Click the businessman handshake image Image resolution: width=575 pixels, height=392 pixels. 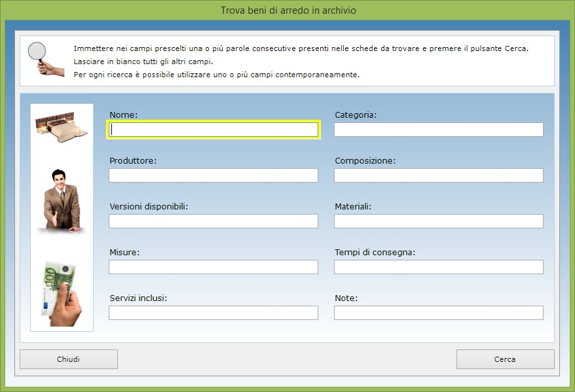(62, 200)
